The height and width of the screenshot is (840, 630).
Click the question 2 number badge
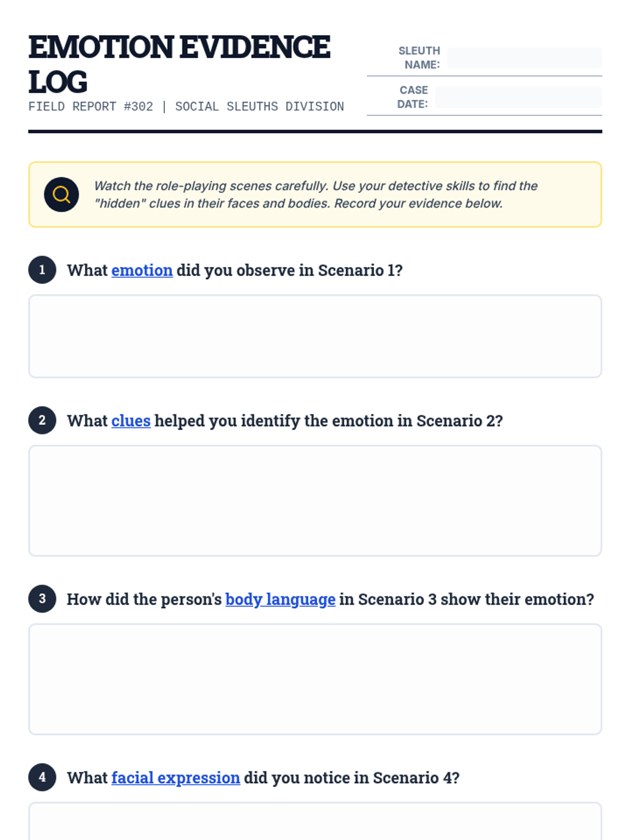click(x=43, y=420)
